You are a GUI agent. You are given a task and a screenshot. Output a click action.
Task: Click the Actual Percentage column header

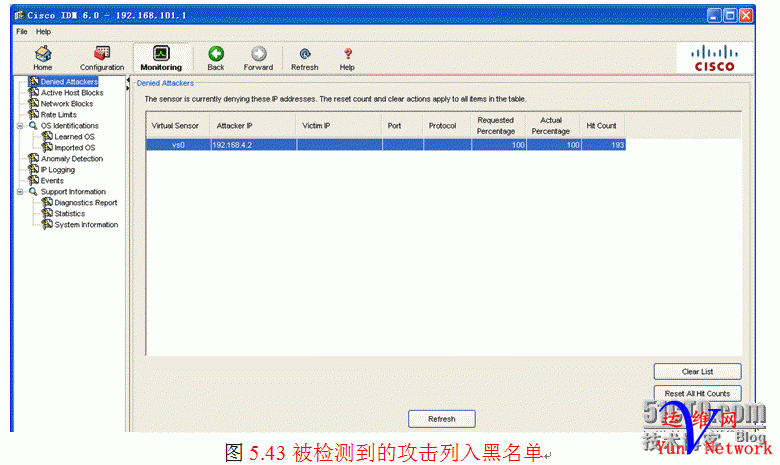tap(553, 126)
